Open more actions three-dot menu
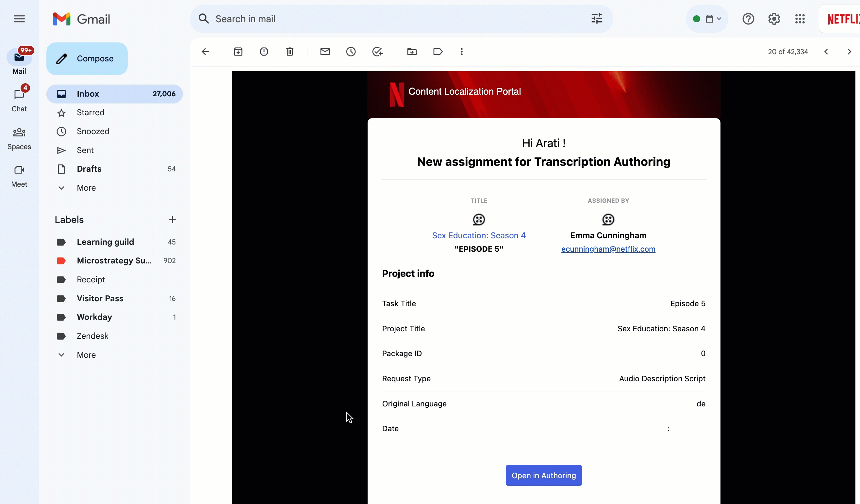The width and height of the screenshot is (860, 504). (461, 52)
